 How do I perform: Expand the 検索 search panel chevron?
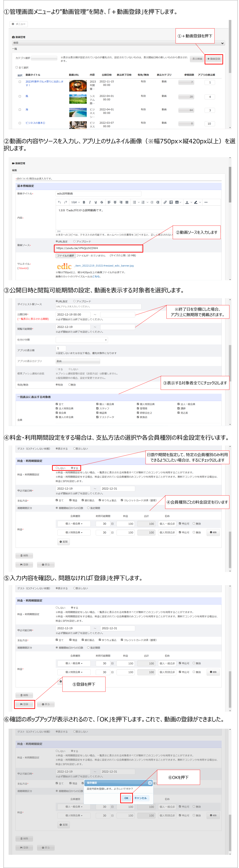click(x=222, y=43)
